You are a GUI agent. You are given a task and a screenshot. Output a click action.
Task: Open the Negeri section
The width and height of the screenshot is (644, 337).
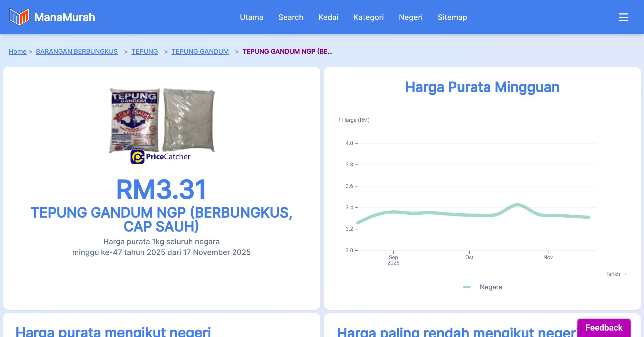(411, 17)
